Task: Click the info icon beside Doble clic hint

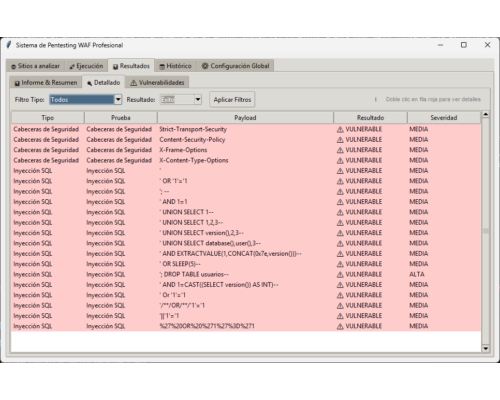Action: point(376,99)
